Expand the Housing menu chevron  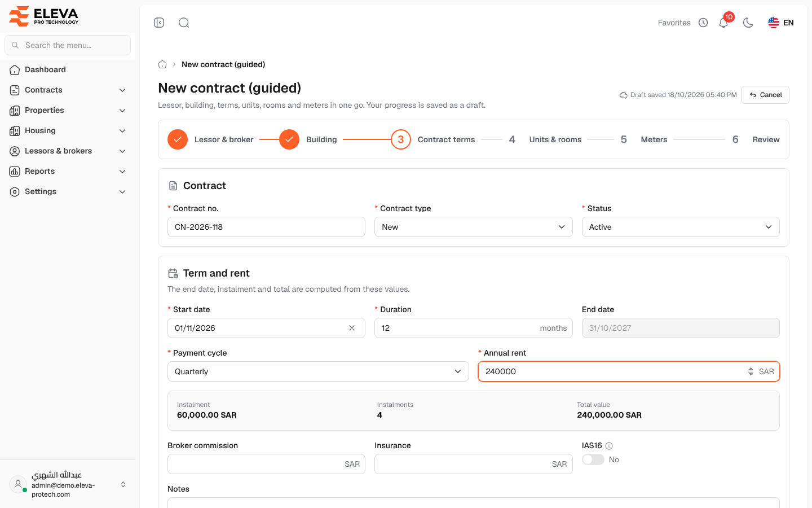tap(122, 130)
